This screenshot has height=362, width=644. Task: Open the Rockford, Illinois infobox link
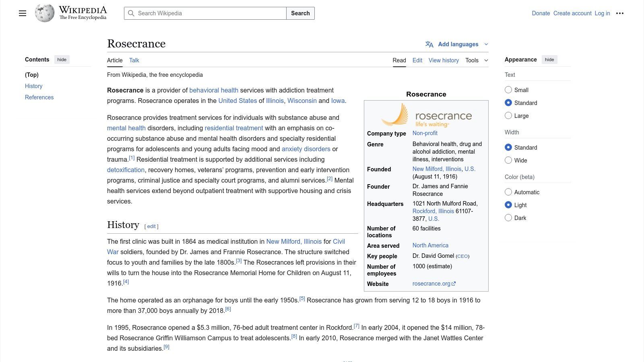click(x=433, y=211)
